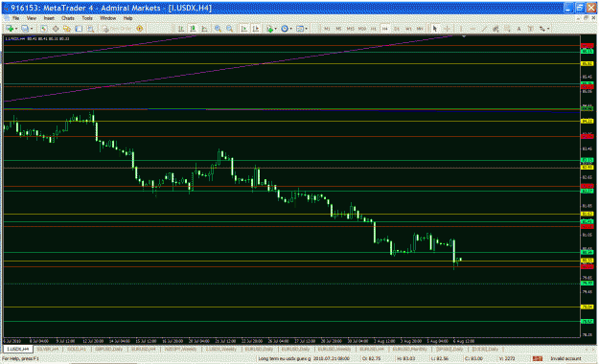Select the vertical line drawing tool
Viewport: 599px width, 364px height.
(x=461, y=29)
